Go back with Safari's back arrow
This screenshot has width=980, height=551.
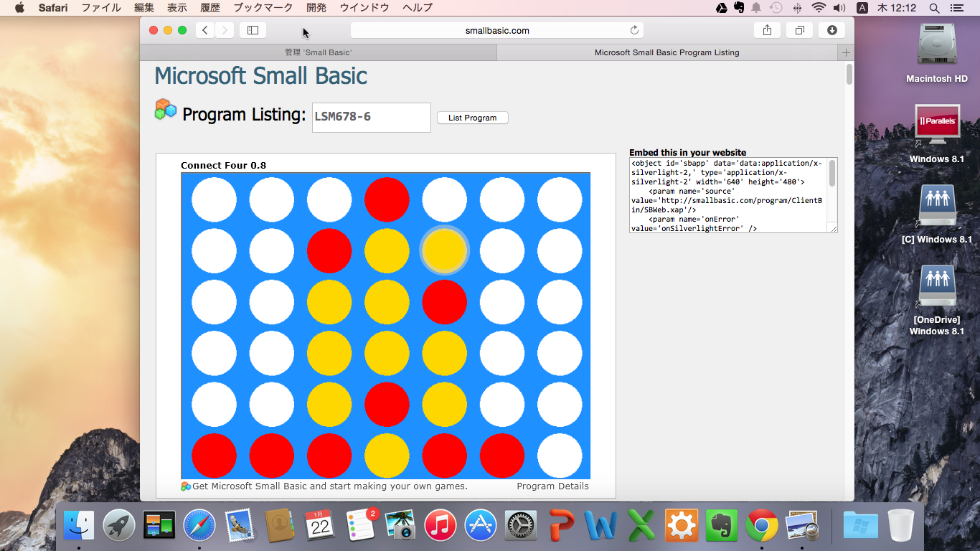(205, 30)
